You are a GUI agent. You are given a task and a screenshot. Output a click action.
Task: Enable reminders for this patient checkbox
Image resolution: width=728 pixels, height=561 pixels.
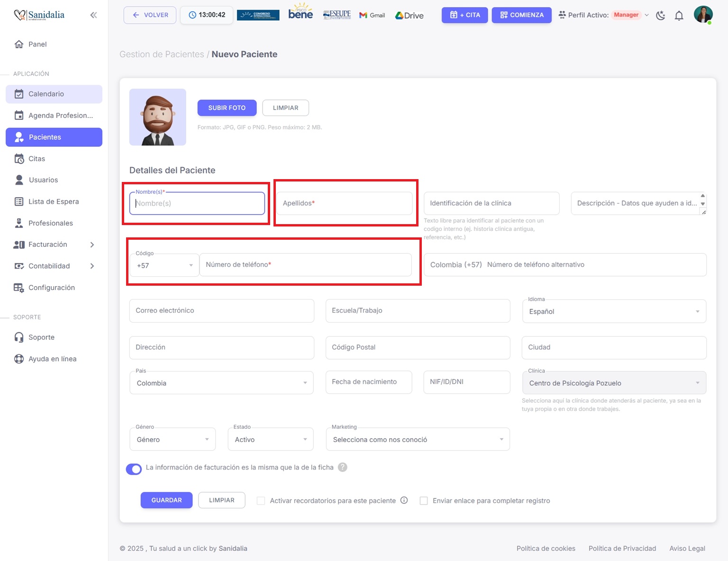click(261, 501)
